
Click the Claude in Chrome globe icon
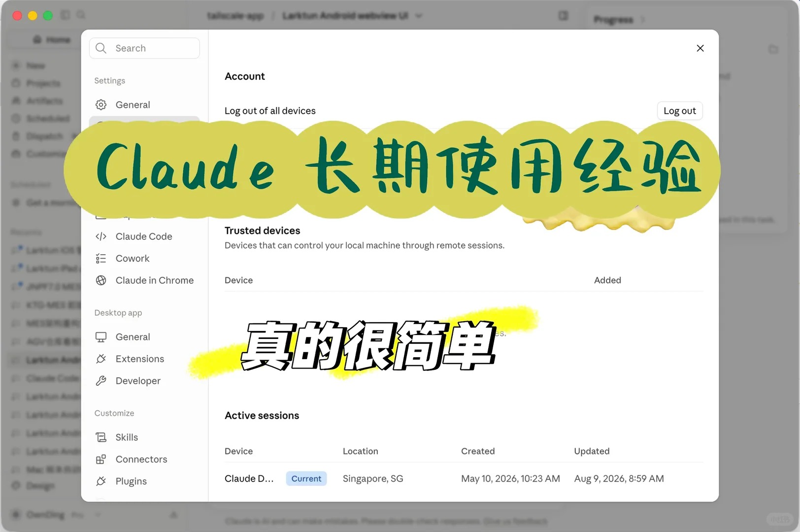[101, 280]
